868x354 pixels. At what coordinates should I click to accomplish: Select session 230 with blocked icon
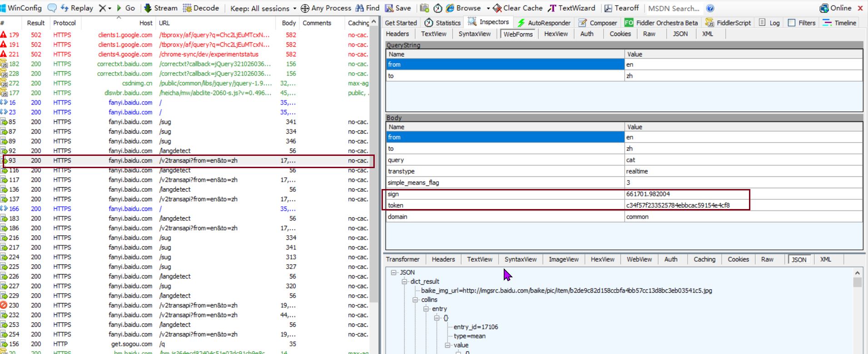click(185, 305)
